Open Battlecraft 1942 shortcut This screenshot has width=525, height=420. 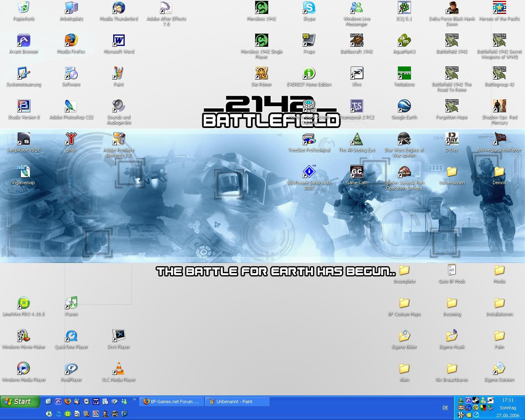[x=357, y=40]
